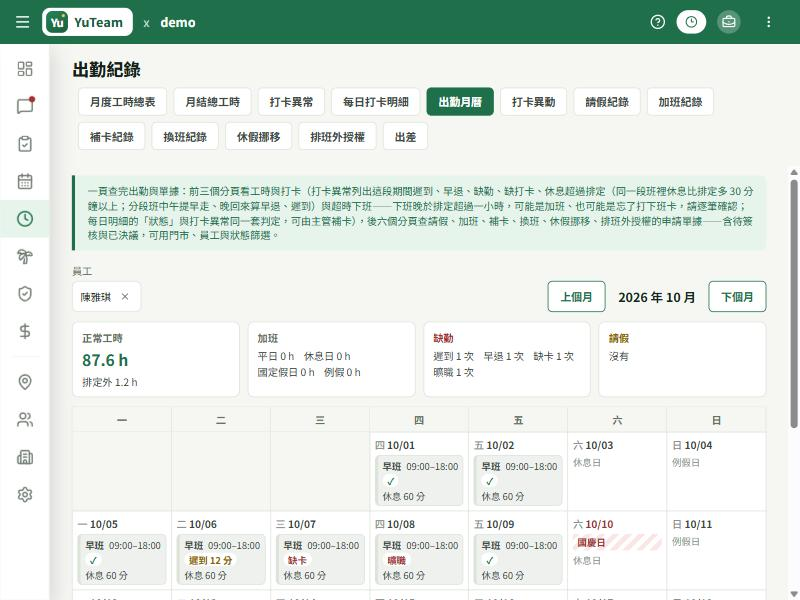This screenshot has height=600, width=800.
Task: Open clipboard checklist icon in sidebar
Action: click(25, 144)
